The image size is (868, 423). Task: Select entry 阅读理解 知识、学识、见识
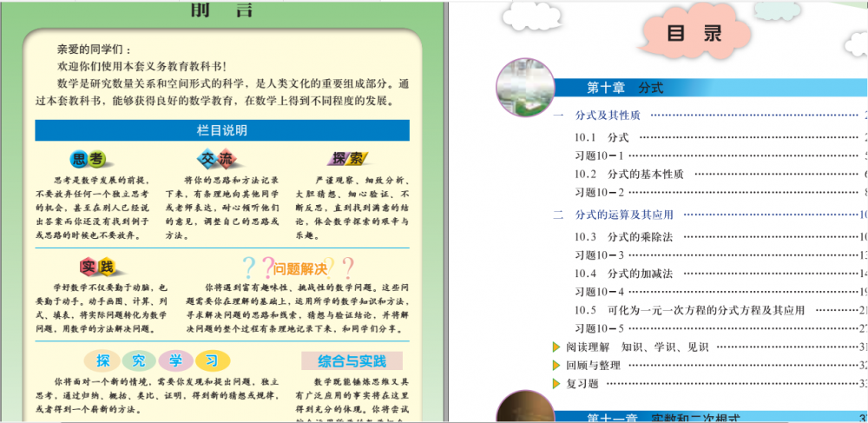click(637, 347)
